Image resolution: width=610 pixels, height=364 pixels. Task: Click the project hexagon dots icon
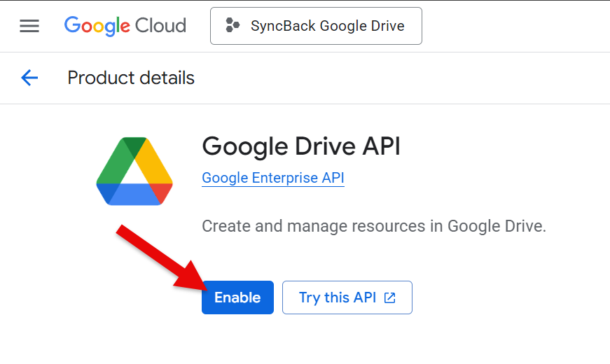point(233,25)
